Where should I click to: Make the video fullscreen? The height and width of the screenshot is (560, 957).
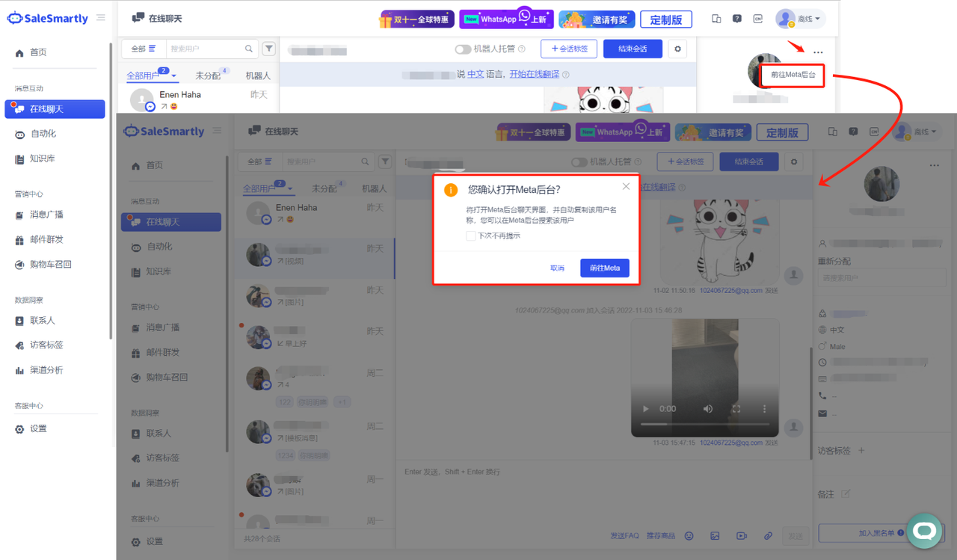coord(736,409)
